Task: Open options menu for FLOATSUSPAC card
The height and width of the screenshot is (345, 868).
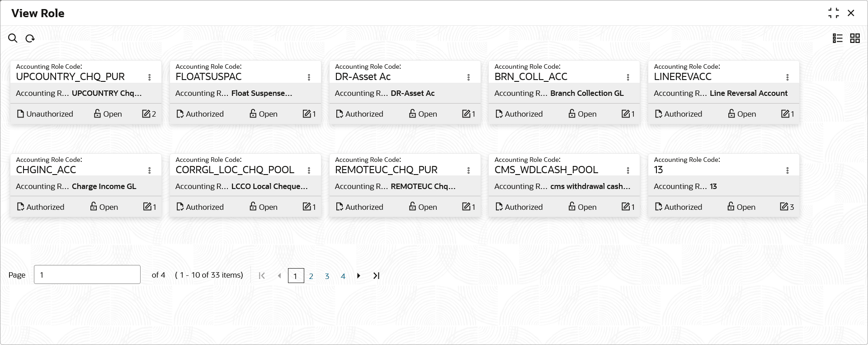Action: (309, 77)
